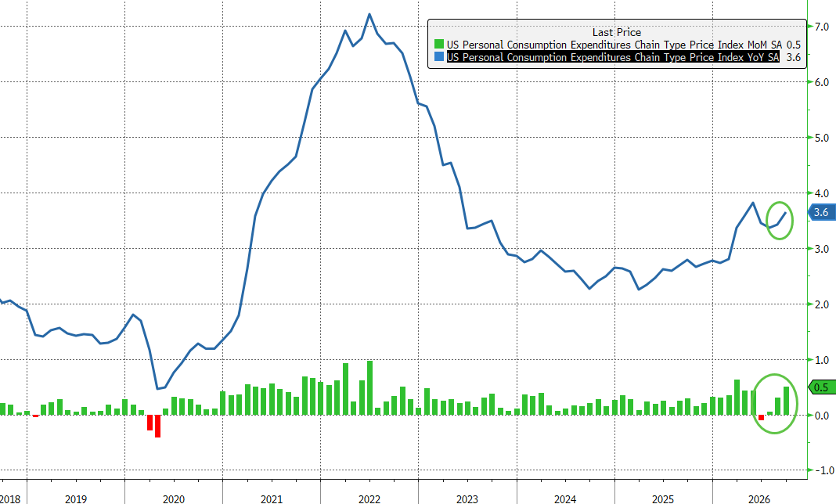836x504 pixels.
Task: Select the 2022 year label on the time axis
Action: coord(369,499)
